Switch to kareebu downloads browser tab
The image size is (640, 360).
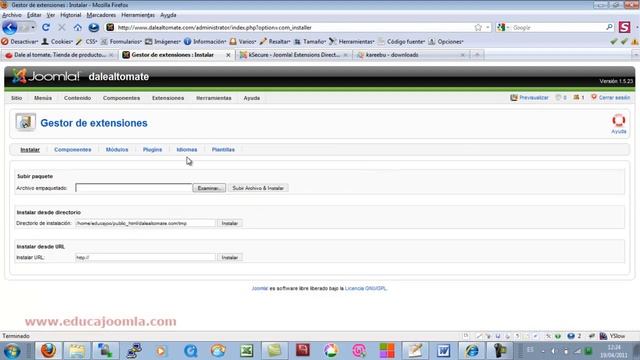coord(411,55)
